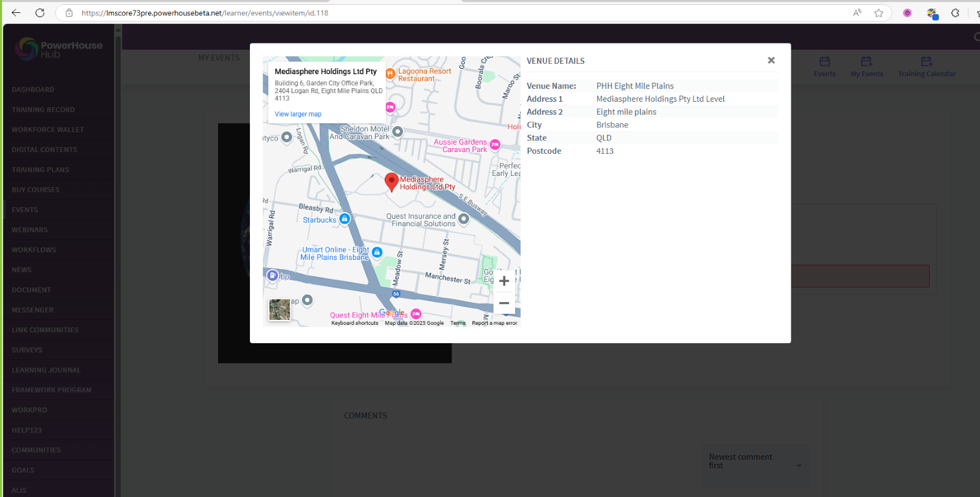Select Events in the sidebar
The height and width of the screenshot is (497, 980).
[x=24, y=210]
